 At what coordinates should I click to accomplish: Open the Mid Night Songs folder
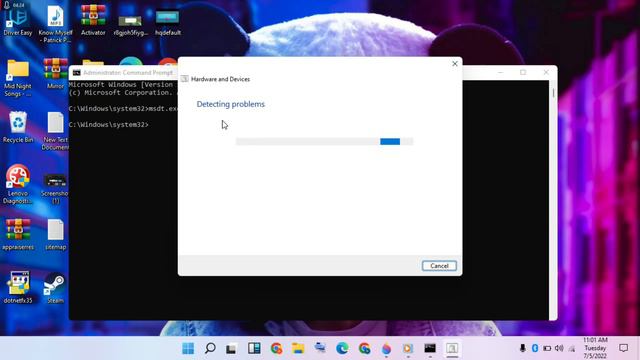[18, 78]
